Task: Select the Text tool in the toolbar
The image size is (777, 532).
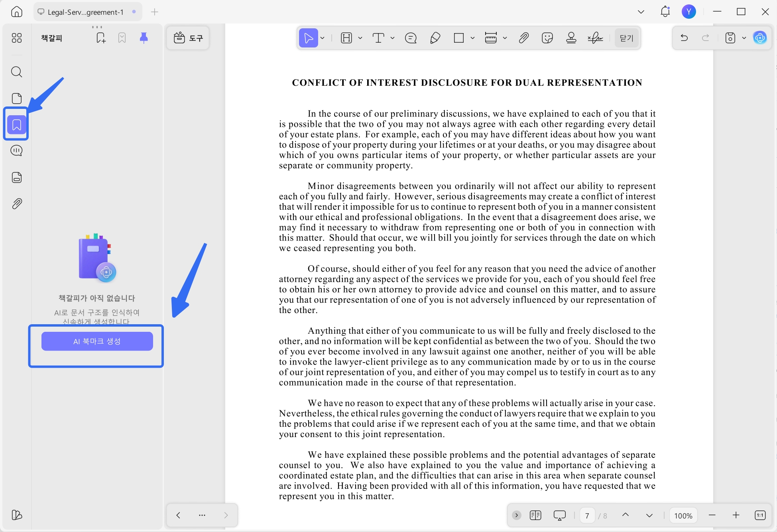Action: point(378,38)
